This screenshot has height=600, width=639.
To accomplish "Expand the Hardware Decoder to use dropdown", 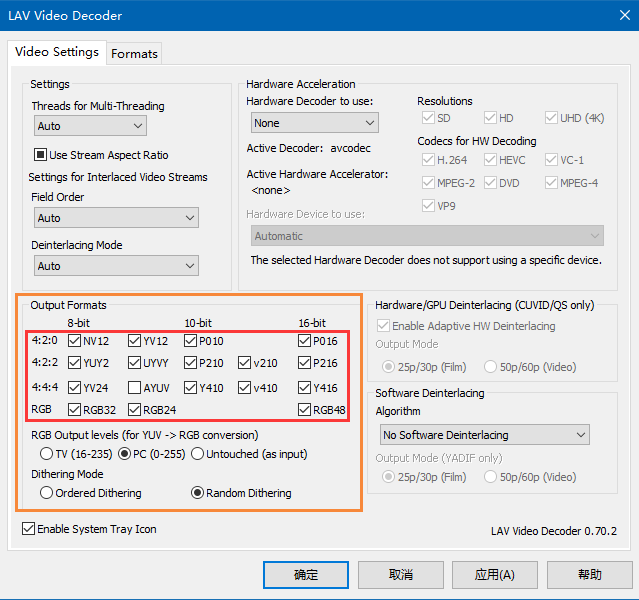I will 314,123.
